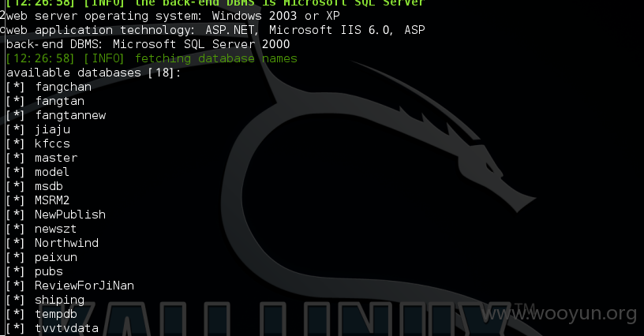Click the 'shiping' database name
This screenshot has width=644, height=336.
59,300
